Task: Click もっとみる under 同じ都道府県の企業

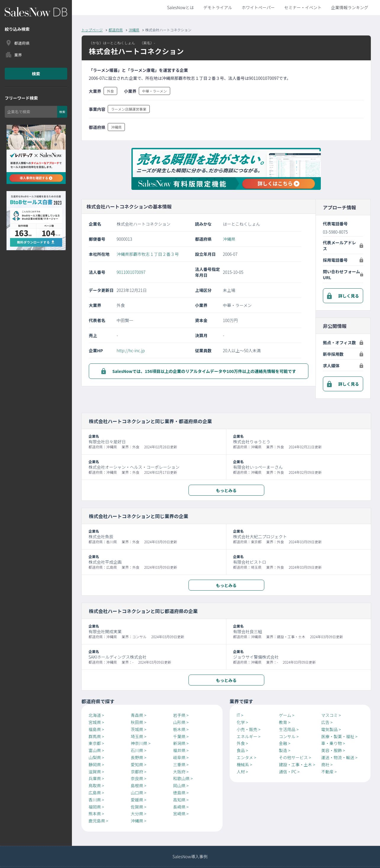Action: point(226,680)
